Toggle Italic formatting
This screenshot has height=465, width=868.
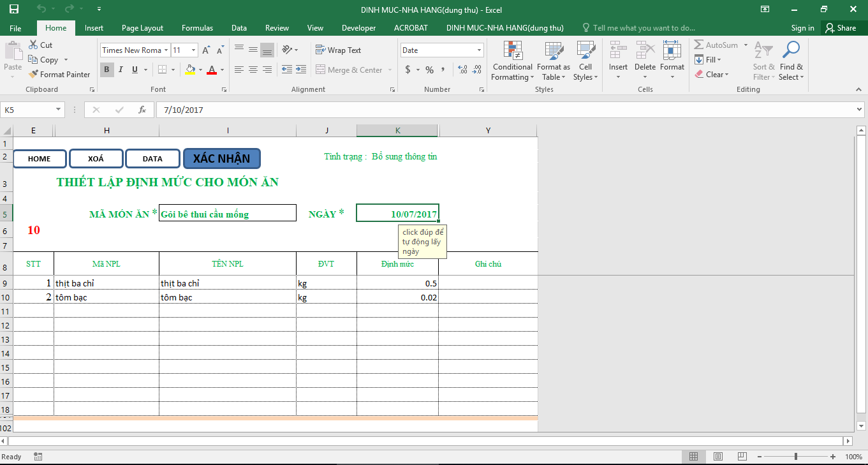pos(121,70)
